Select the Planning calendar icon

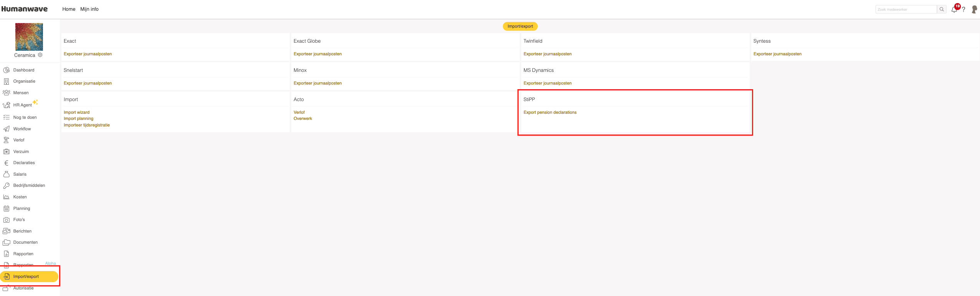tap(7, 208)
